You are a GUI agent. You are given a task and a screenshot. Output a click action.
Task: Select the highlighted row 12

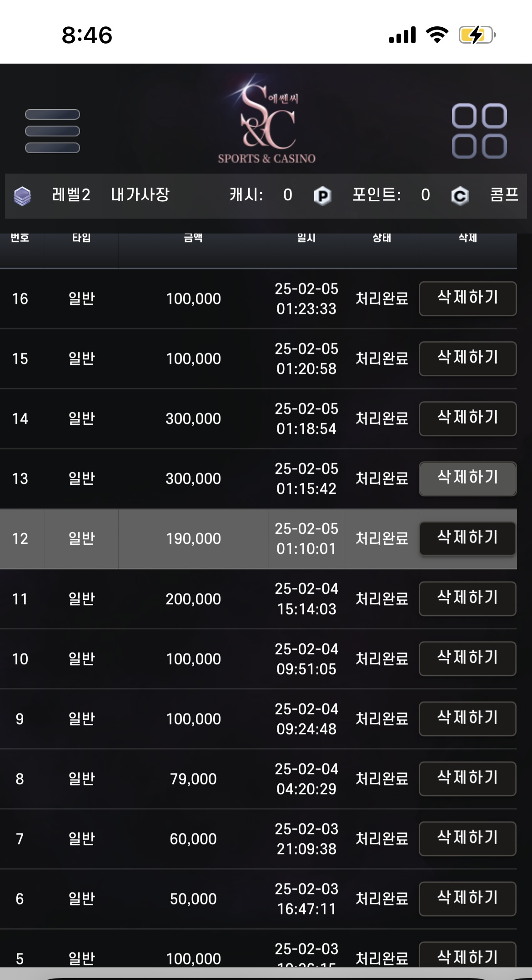tap(258, 539)
